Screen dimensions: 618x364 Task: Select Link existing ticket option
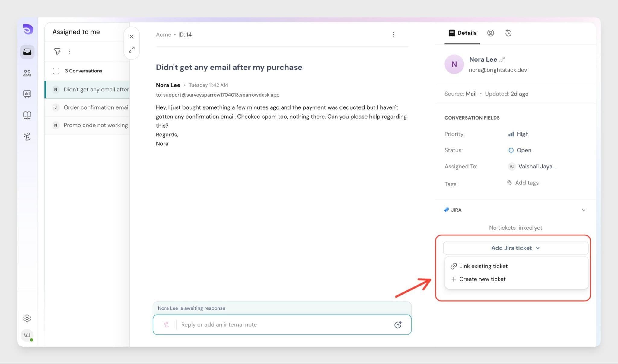483,266
